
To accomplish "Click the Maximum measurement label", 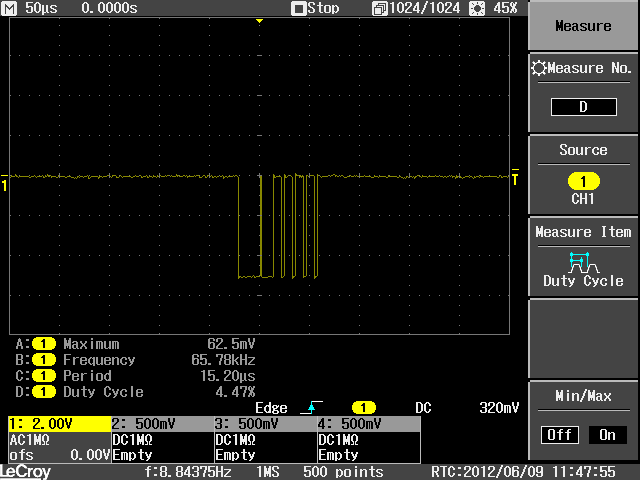I will point(91,344).
